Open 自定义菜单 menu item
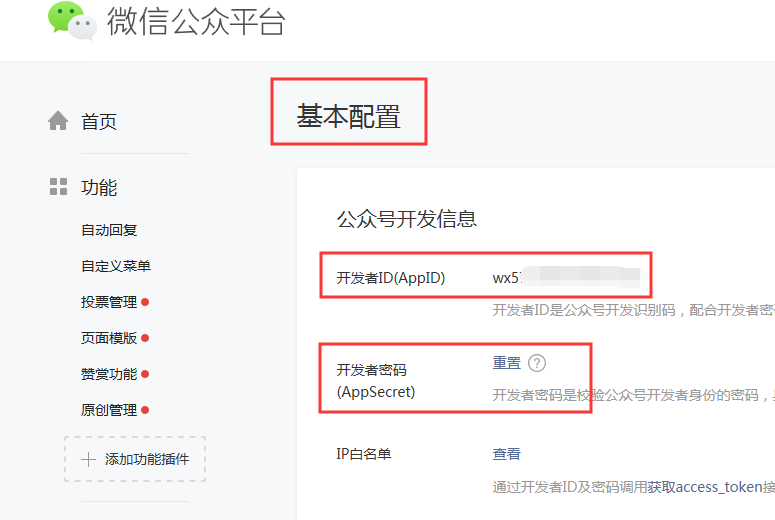The image size is (775, 520). [x=116, y=266]
